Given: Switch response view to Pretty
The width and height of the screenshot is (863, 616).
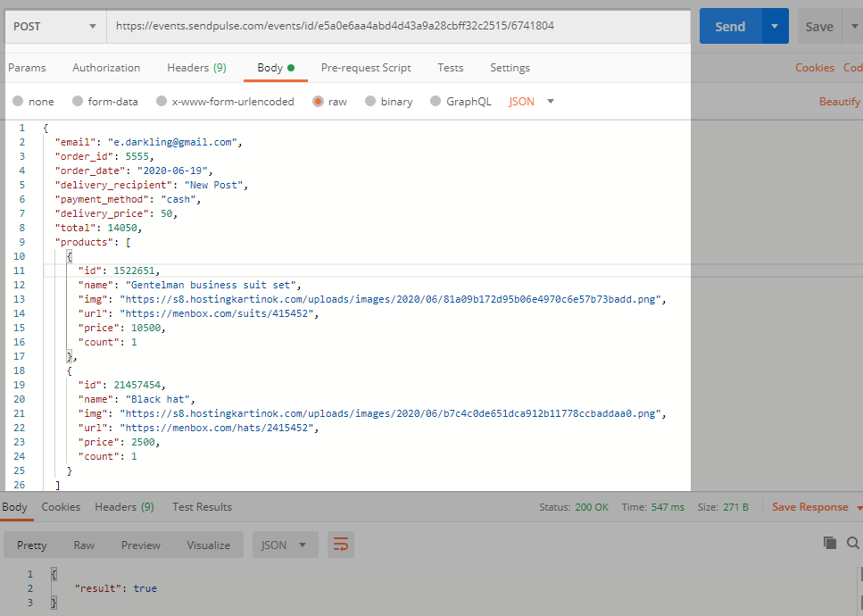Looking at the screenshot, I should [32, 545].
